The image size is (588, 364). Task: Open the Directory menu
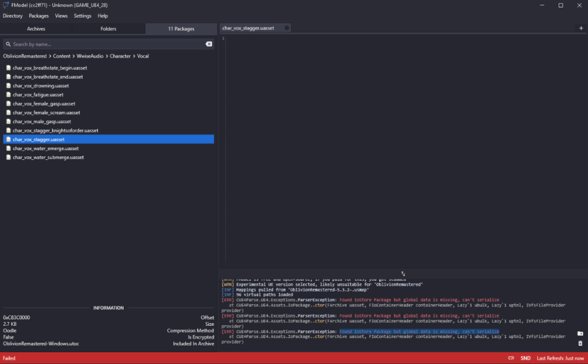[13, 16]
